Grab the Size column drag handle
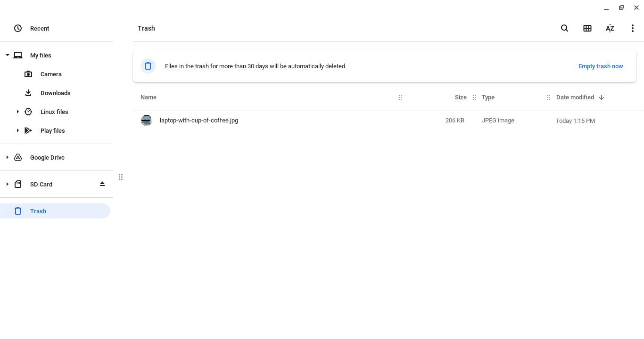The height and width of the screenshot is (339, 644). pos(474,97)
